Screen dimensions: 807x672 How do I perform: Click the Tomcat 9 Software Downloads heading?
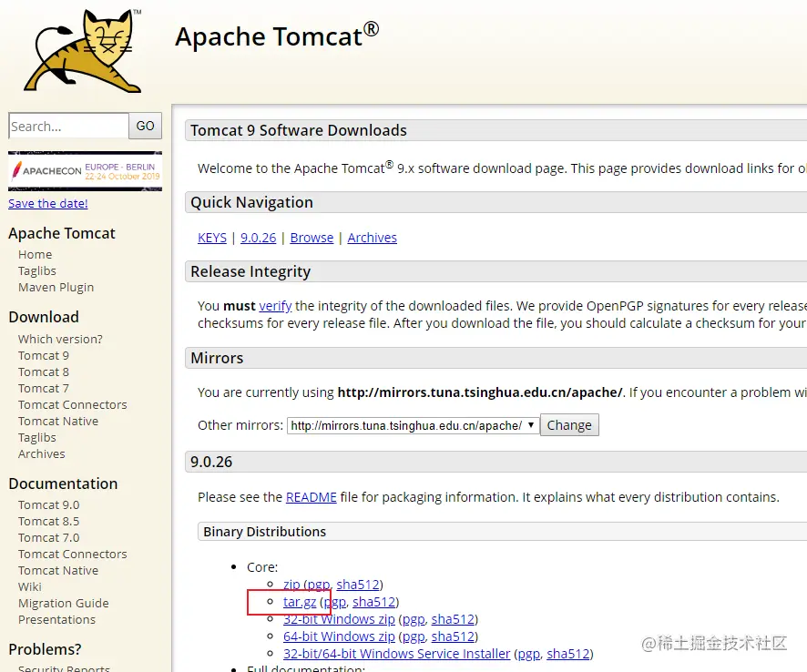click(299, 131)
